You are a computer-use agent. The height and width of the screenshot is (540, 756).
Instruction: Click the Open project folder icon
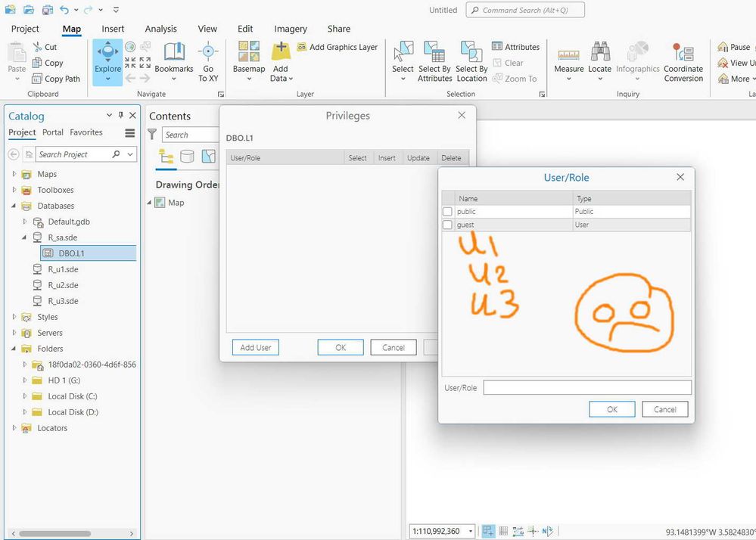click(x=29, y=10)
